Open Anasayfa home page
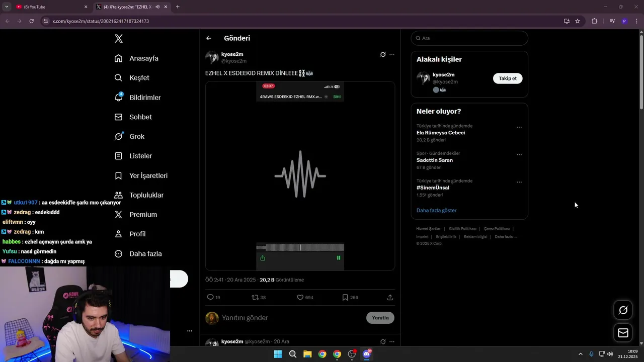 coord(136,58)
